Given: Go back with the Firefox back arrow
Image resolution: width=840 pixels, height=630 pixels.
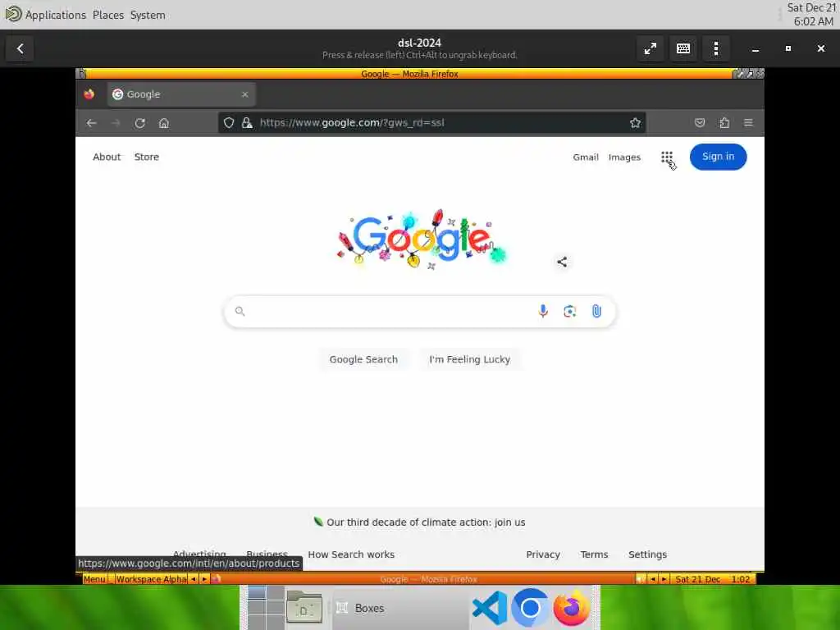Looking at the screenshot, I should pyautogui.click(x=92, y=123).
